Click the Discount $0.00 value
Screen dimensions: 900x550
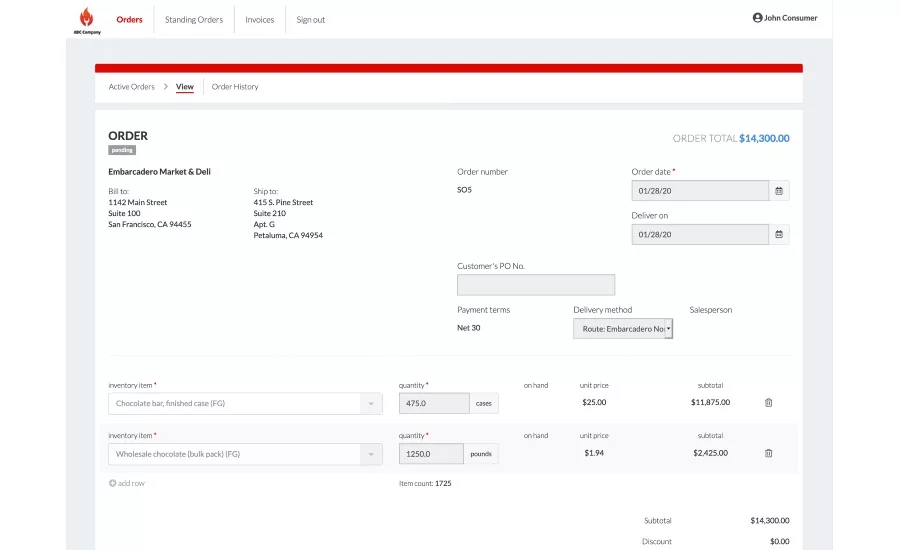coord(779,541)
